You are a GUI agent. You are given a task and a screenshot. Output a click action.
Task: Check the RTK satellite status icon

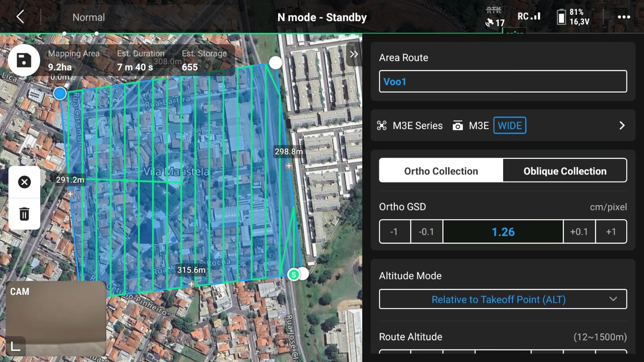pyautogui.click(x=494, y=17)
